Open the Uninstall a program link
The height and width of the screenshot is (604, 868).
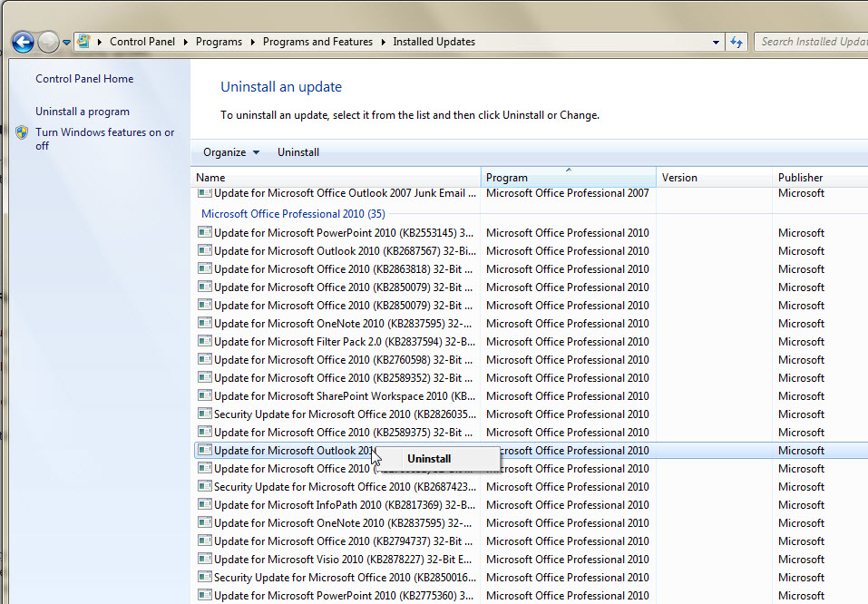(83, 112)
